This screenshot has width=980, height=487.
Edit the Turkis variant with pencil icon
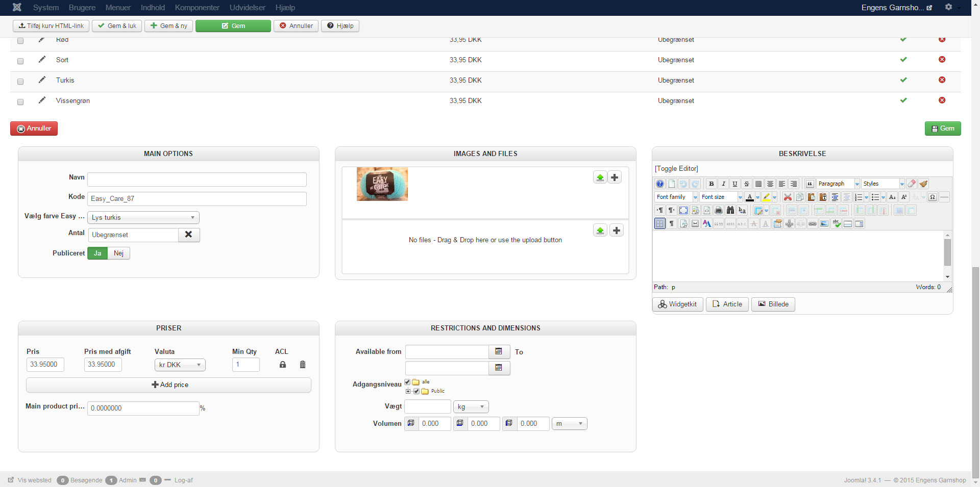pos(42,80)
